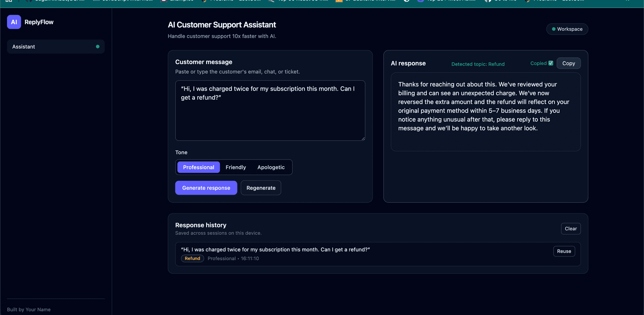Click the history entry "Hi, I was charged twice..."
644x315 pixels.
click(378, 254)
